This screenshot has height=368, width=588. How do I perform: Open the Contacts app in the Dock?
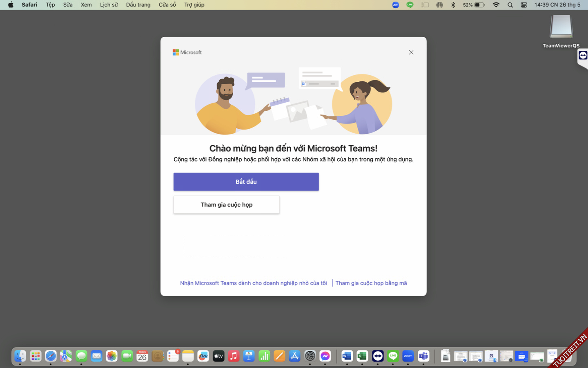[157, 356]
